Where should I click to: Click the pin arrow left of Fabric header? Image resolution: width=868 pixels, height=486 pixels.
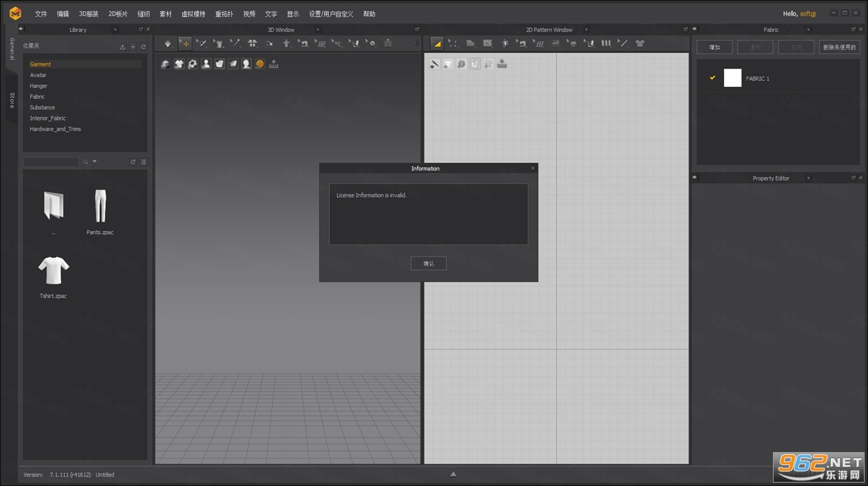point(694,29)
